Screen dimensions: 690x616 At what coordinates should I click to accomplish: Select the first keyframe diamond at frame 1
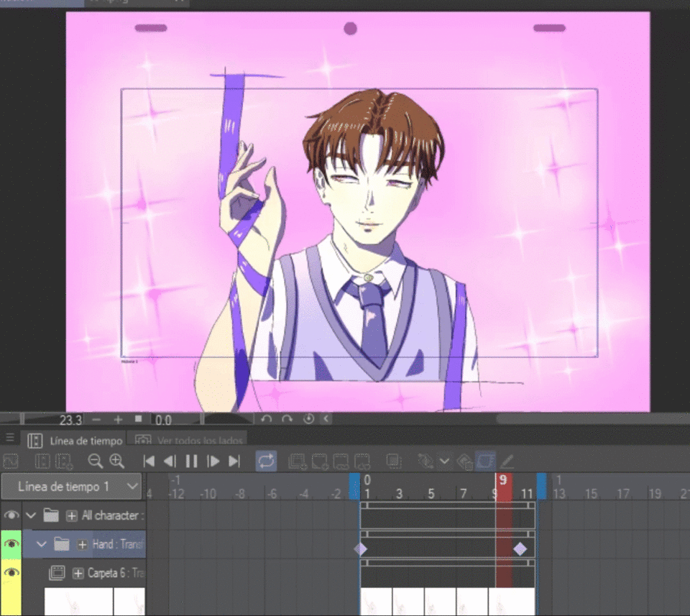(360, 548)
